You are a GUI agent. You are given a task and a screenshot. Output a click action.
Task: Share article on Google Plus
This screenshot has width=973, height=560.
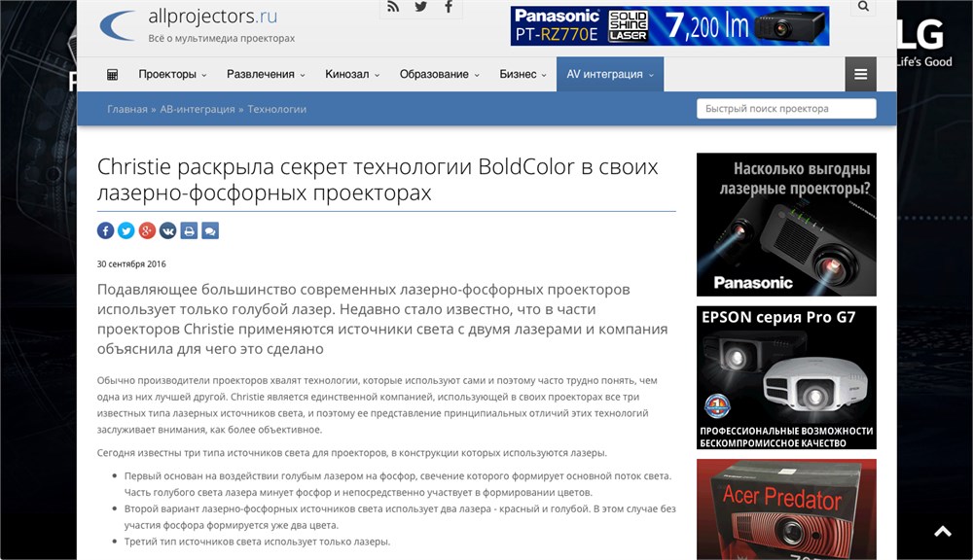[x=147, y=230]
